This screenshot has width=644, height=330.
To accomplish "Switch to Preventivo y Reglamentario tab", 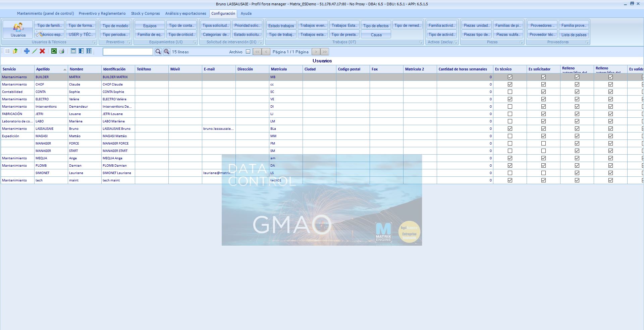I will (x=102, y=13).
